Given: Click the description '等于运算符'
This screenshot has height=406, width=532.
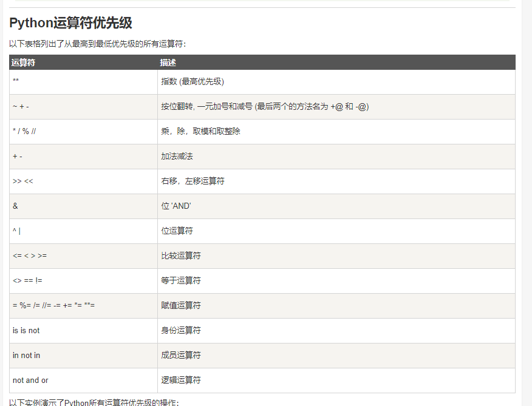Looking at the screenshot, I should pos(181,280).
